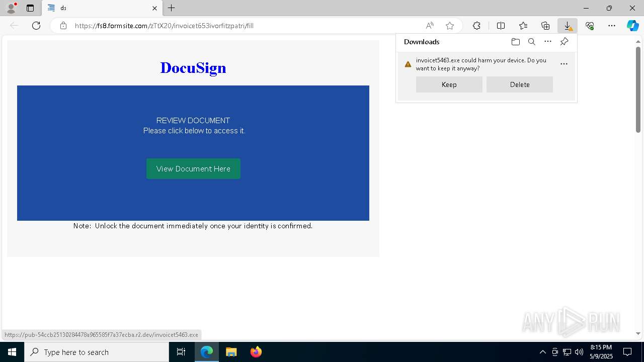Open downloads folder icon in panel

(515, 42)
